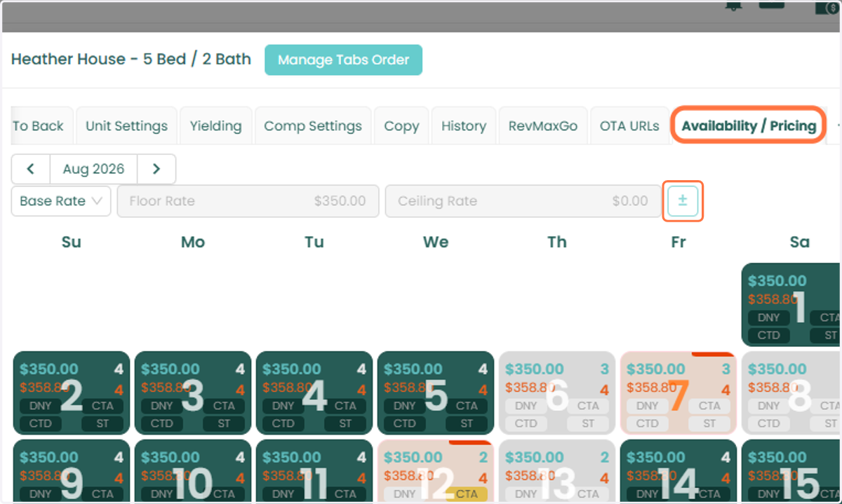Toggle CTD on August 3 cell
This screenshot has width=842, height=504.
pyautogui.click(x=162, y=423)
